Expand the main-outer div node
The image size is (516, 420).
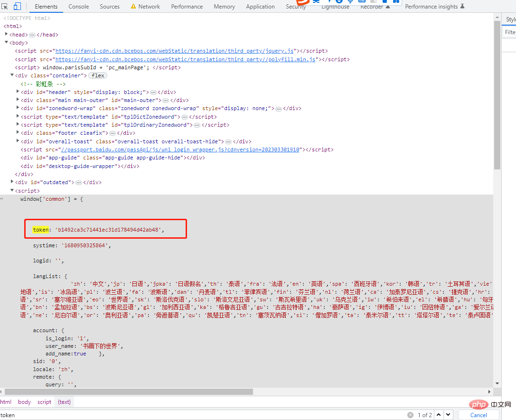(18, 99)
